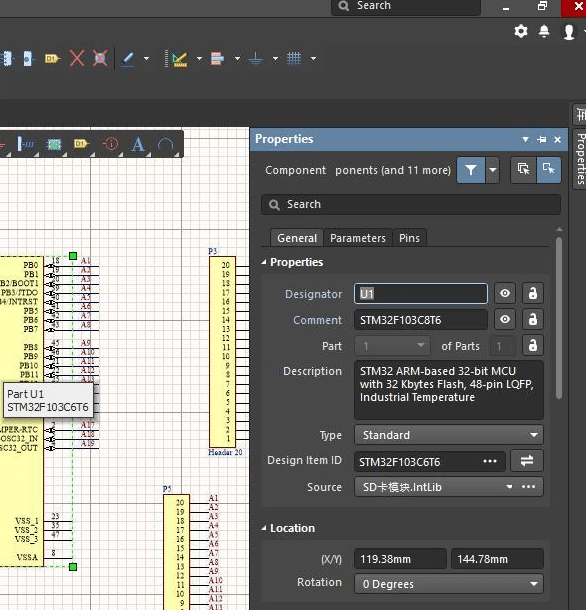Switch to the Parameters tab
Image resolution: width=586 pixels, height=610 pixels.
358,238
